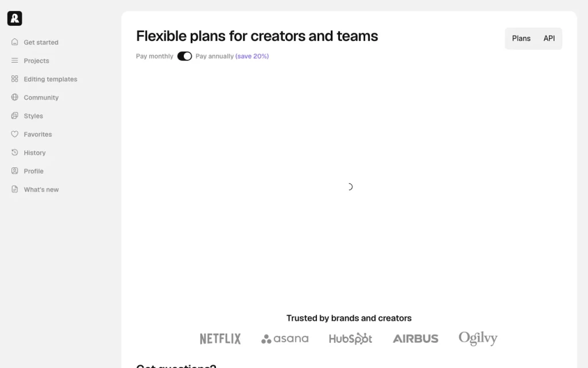Open the Community page
The width and height of the screenshot is (588, 368).
41,98
